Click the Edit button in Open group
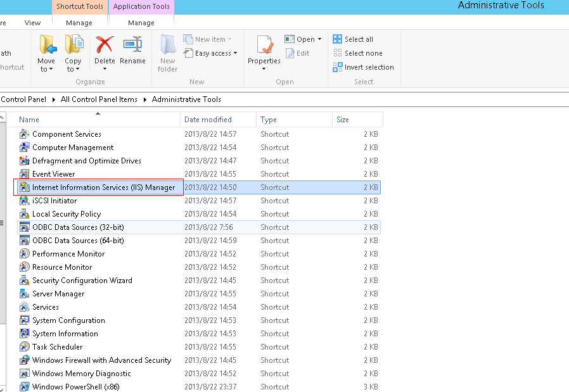Viewport: 569px width, 392px height. coord(298,53)
